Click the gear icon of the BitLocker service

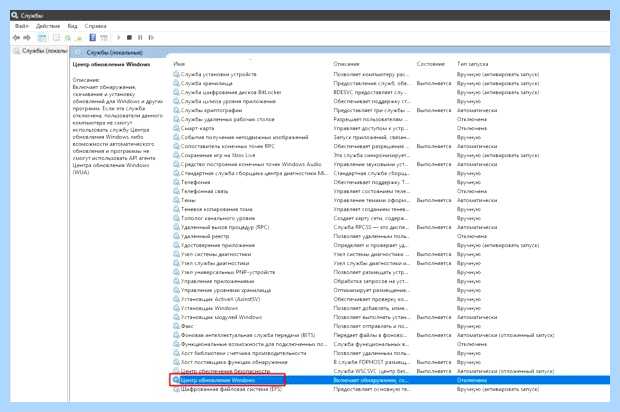pyautogui.click(x=176, y=92)
